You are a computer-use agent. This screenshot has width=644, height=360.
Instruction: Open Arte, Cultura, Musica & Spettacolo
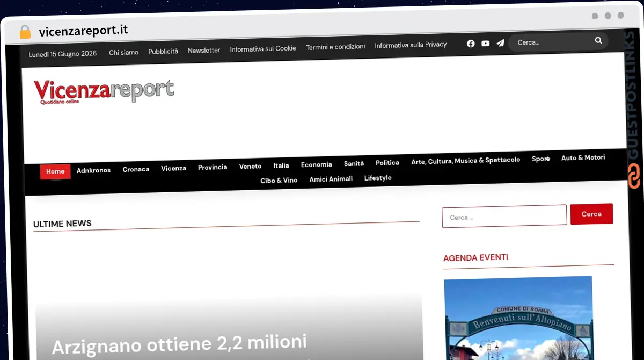[x=465, y=160]
